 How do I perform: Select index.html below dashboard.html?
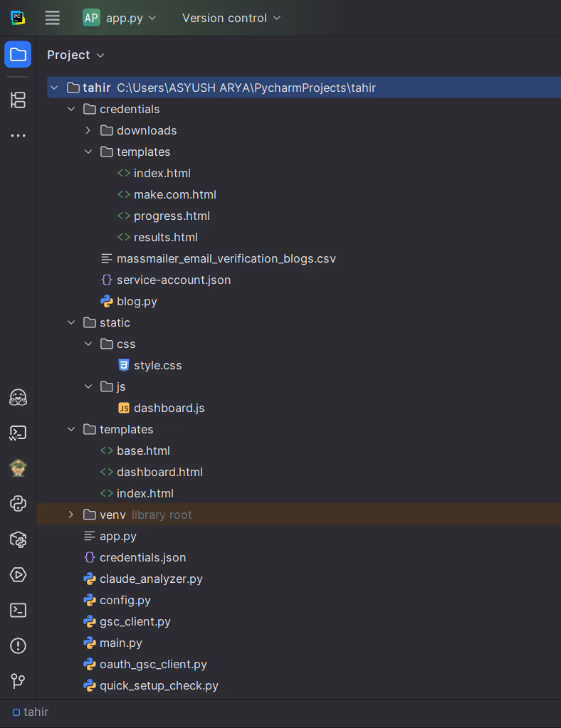pyautogui.click(x=145, y=494)
